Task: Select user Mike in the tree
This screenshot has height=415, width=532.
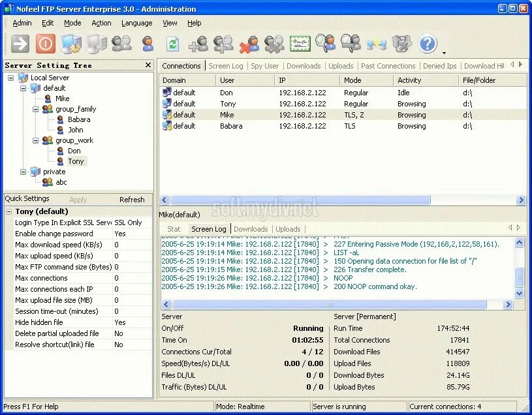Action: [62, 99]
